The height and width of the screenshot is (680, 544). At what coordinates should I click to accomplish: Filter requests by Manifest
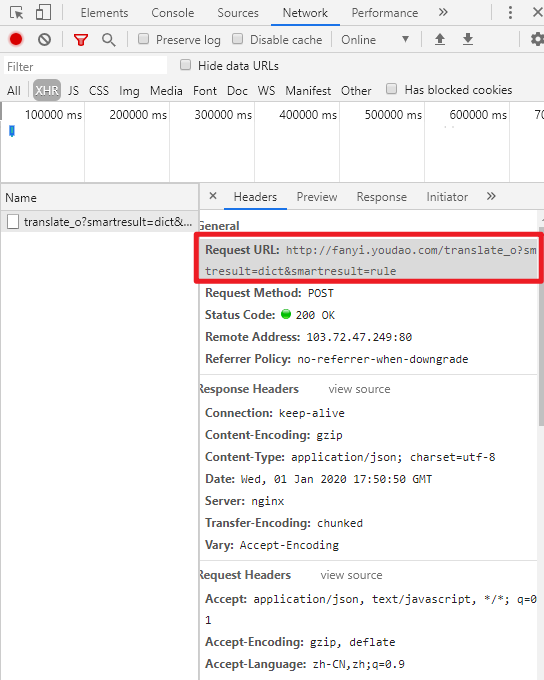(x=308, y=91)
